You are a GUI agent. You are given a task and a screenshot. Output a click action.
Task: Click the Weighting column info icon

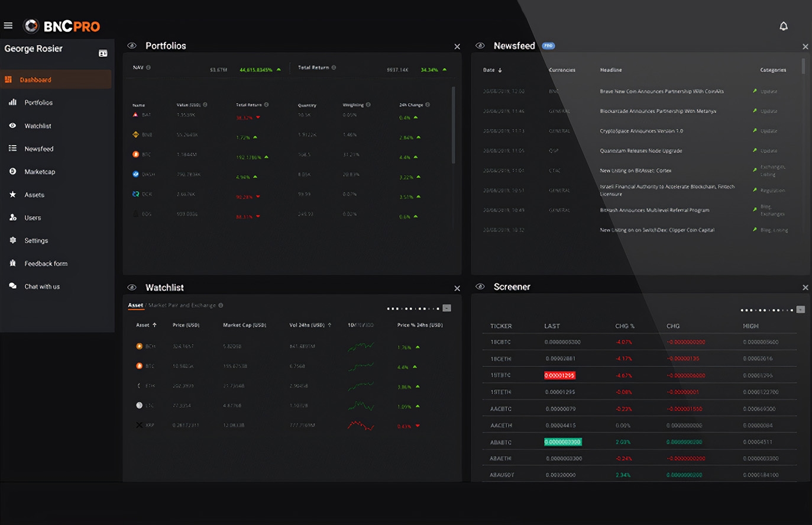(368, 105)
